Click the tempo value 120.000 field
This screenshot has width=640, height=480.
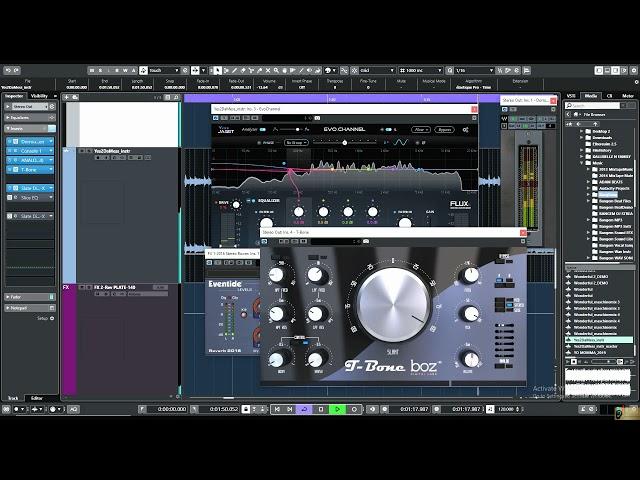click(x=505, y=409)
